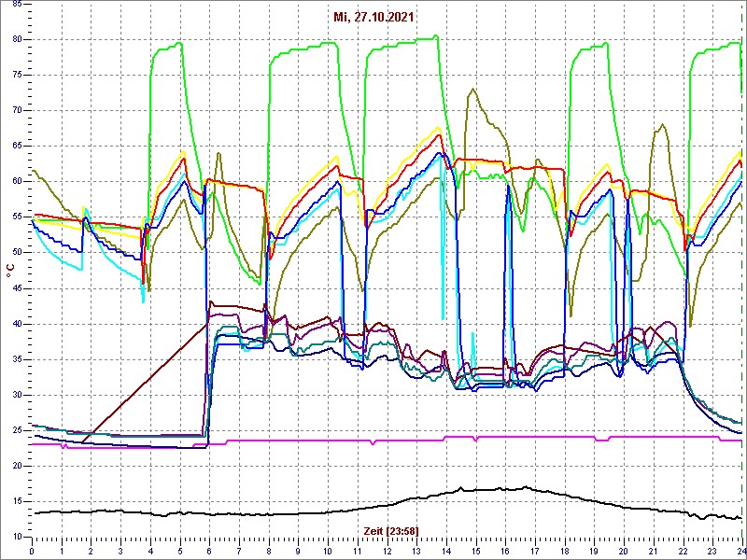
Task: Click hour 2 on the time axis
Action: (91, 549)
